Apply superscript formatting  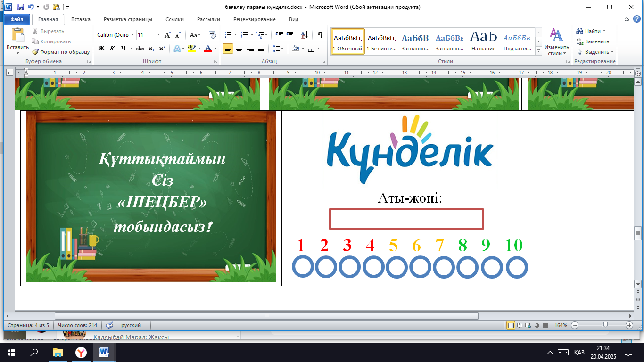pos(162,49)
